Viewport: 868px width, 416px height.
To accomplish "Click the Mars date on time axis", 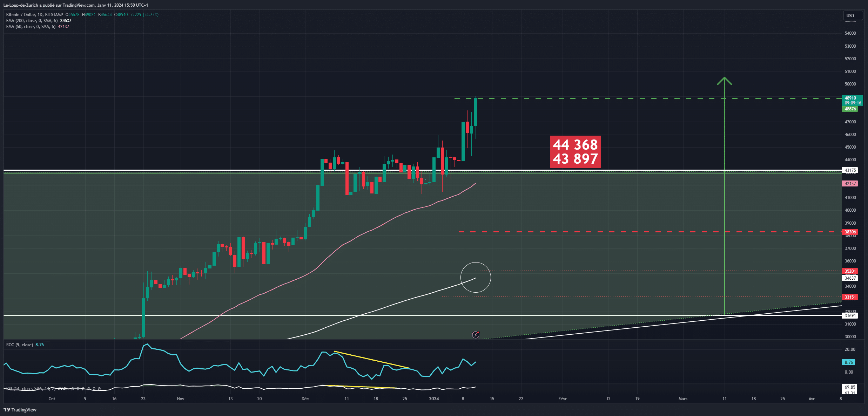I will click(683, 399).
